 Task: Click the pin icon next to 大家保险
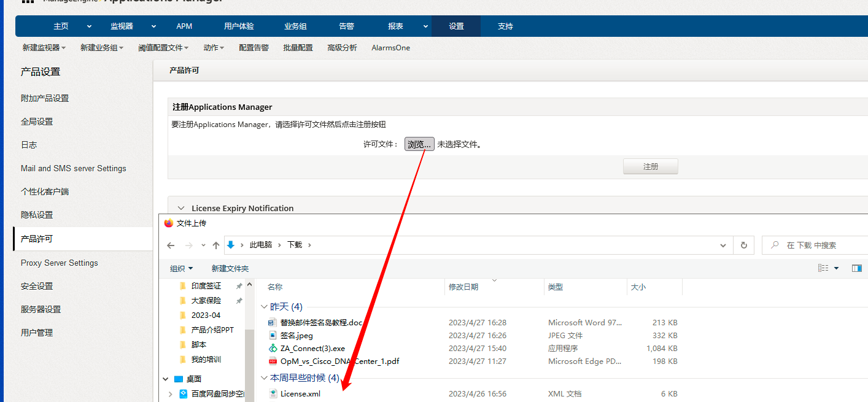[239, 301]
